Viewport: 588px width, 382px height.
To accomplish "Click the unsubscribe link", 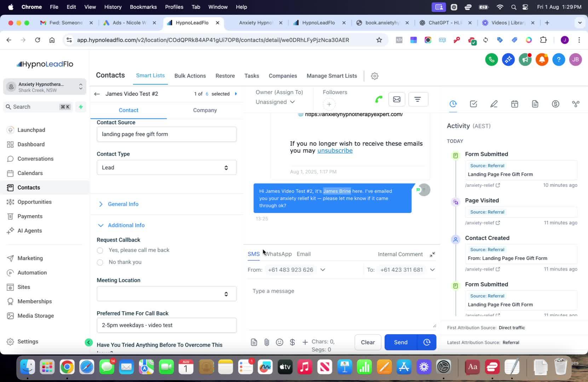I will 335,151.
